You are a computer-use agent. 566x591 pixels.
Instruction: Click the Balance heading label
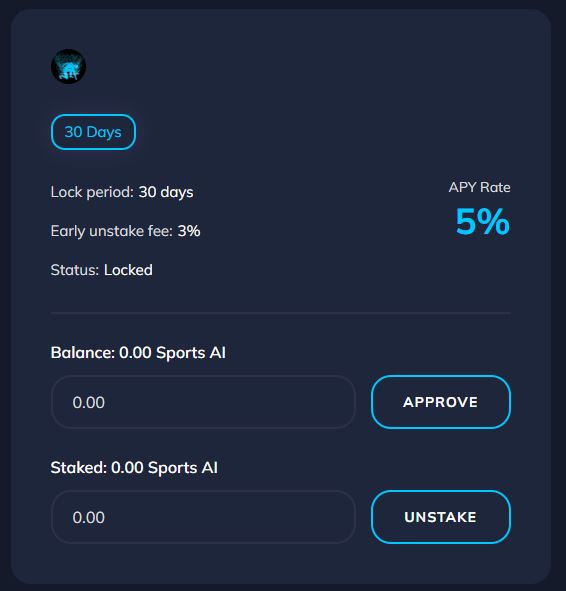(83, 353)
